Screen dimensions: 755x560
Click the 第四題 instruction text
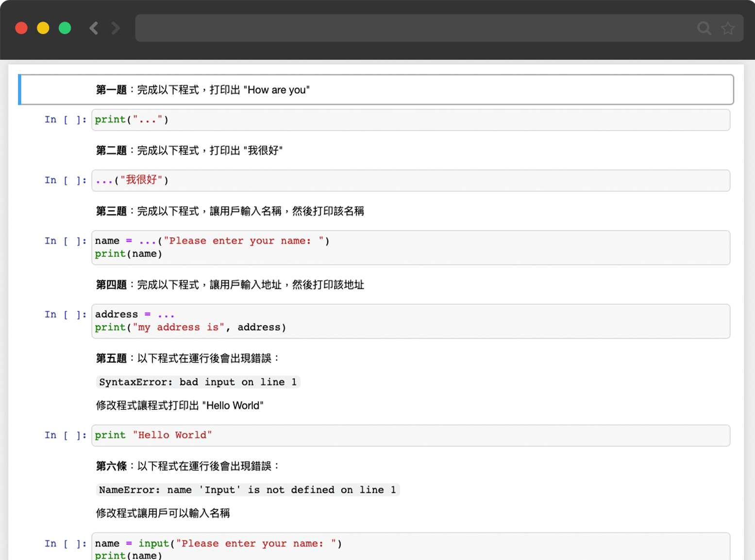point(230,285)
